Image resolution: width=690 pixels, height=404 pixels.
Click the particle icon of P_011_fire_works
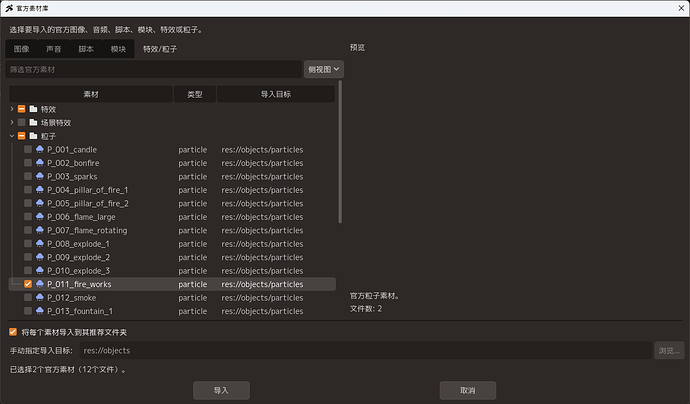(40, 284)
